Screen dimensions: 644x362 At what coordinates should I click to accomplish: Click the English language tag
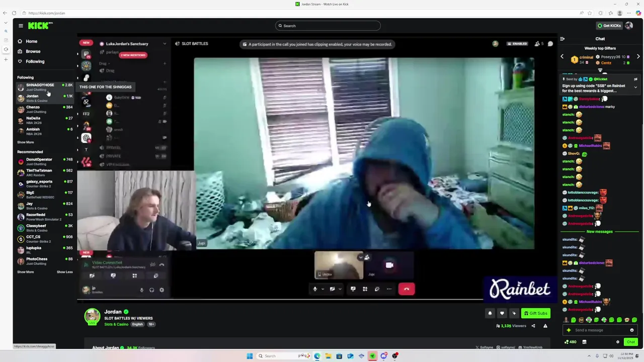[137, 324]
